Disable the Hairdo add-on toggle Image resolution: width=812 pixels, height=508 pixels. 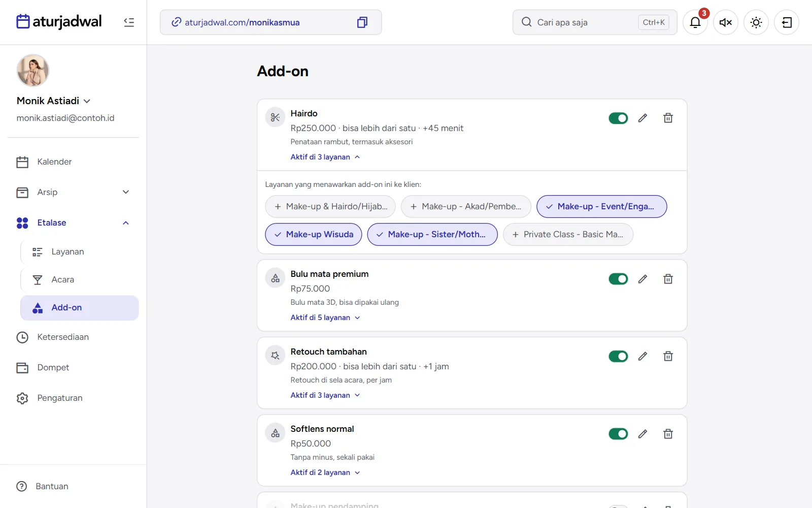[x=618, y=118]
